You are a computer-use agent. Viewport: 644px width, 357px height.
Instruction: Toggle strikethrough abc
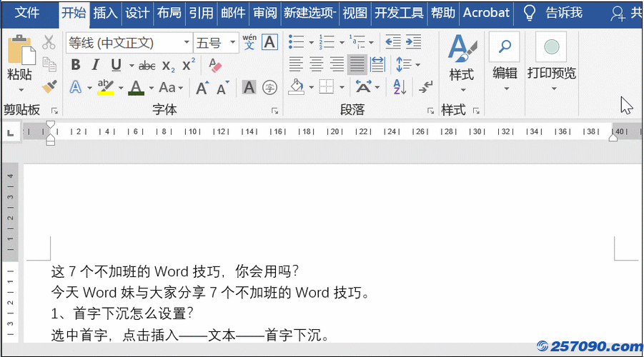click(147, 65)
